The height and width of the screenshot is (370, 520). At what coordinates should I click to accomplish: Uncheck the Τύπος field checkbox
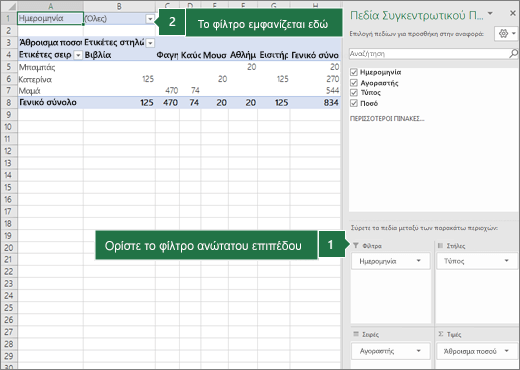354,93
